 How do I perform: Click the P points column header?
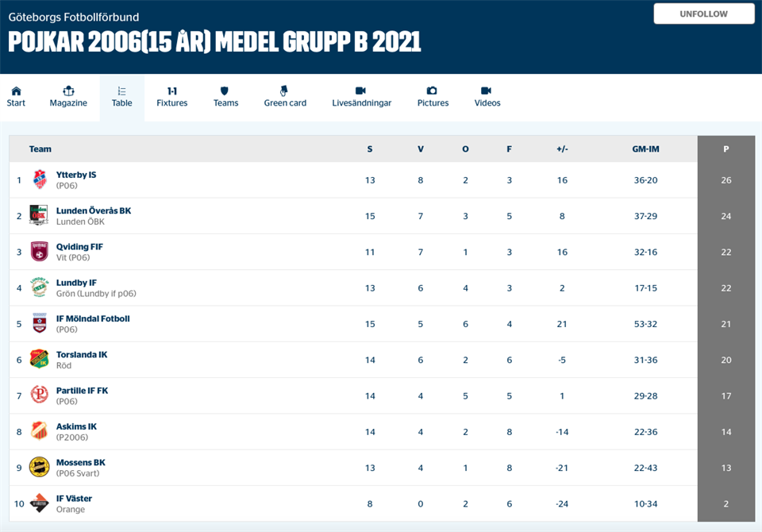[725, 149]
